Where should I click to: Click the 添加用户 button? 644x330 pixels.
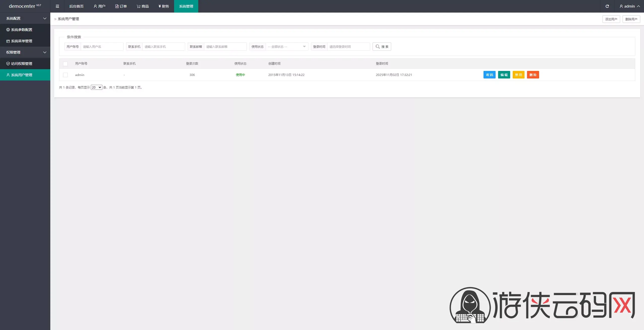point(611,19)
